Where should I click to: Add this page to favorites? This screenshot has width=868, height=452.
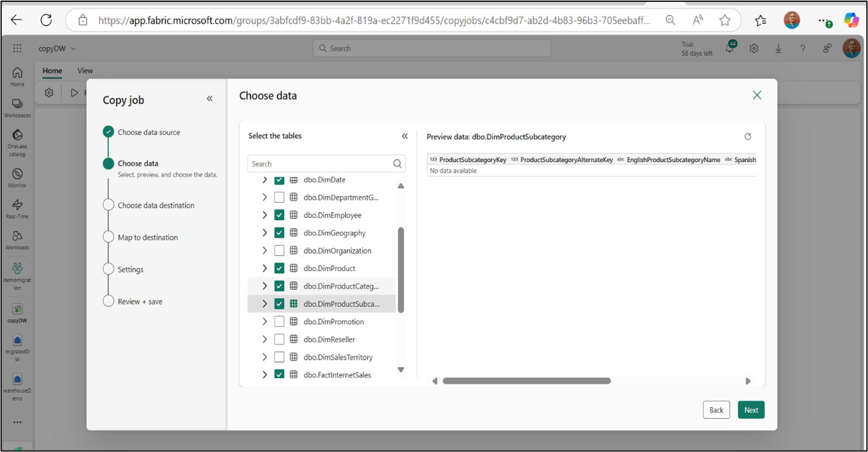[725, 20]
